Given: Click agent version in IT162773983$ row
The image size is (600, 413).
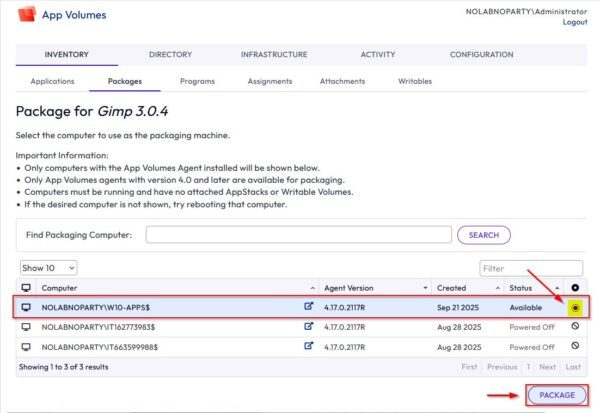Looking at the screenshot, I should point(344,327).
